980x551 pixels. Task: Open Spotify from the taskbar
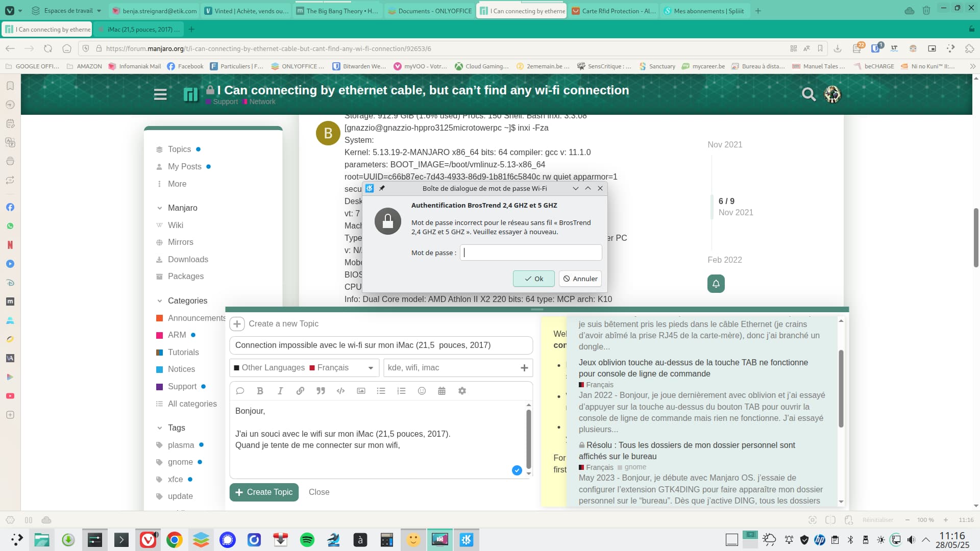coord(307,539)
